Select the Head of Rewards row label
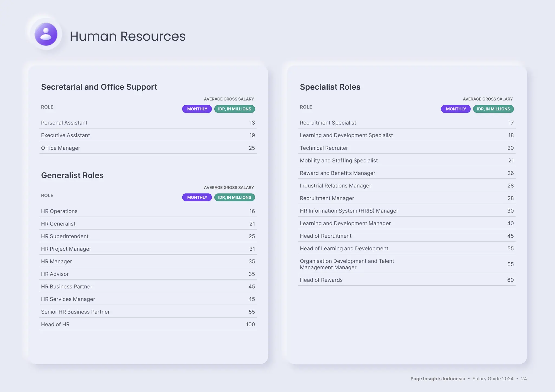This screenshot has width=555, height=392. pos(321,280)
